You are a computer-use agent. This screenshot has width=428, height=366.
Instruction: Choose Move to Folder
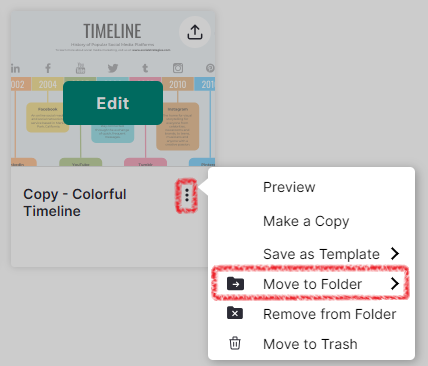tap(311, 284)
